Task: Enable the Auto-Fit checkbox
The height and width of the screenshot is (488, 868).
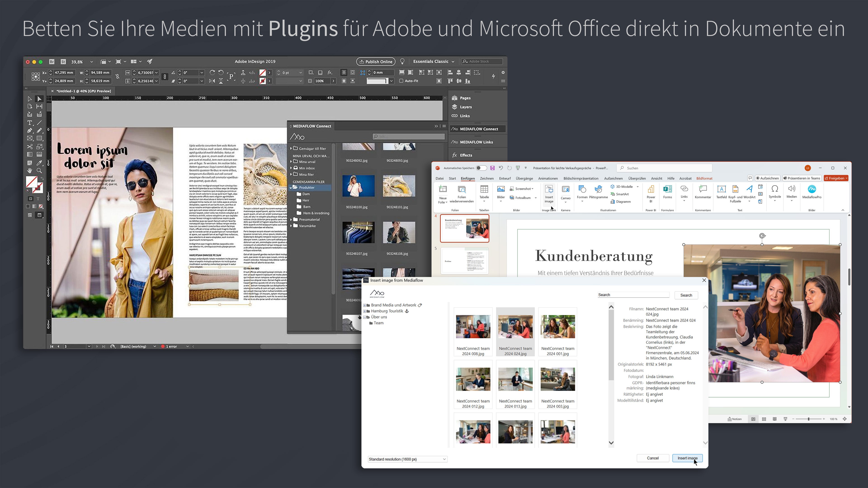Action: coord(401,81)
